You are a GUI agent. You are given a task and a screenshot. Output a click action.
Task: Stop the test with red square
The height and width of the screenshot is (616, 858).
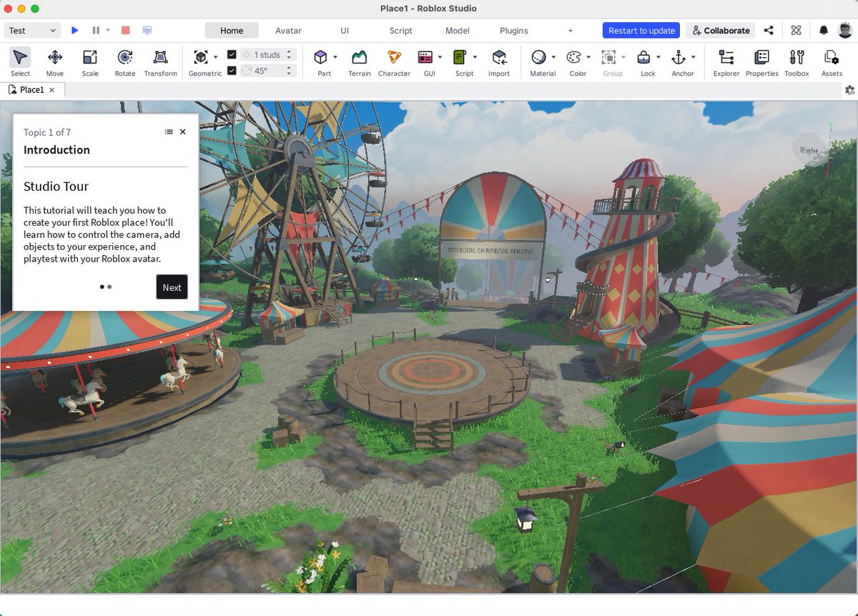pyautogui.click(x=126, y=31)
